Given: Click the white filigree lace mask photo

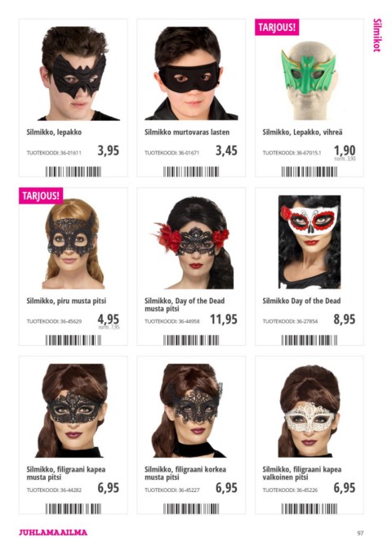Looking at the screenshot, I should click(x=309, y=411).
